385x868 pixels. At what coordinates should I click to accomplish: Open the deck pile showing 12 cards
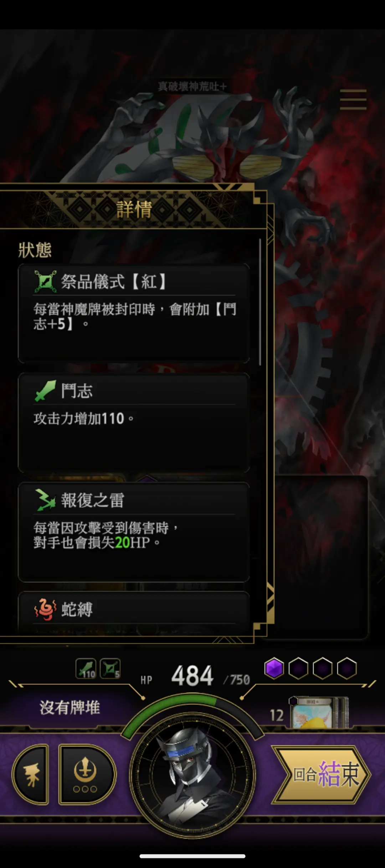[319, 712]
